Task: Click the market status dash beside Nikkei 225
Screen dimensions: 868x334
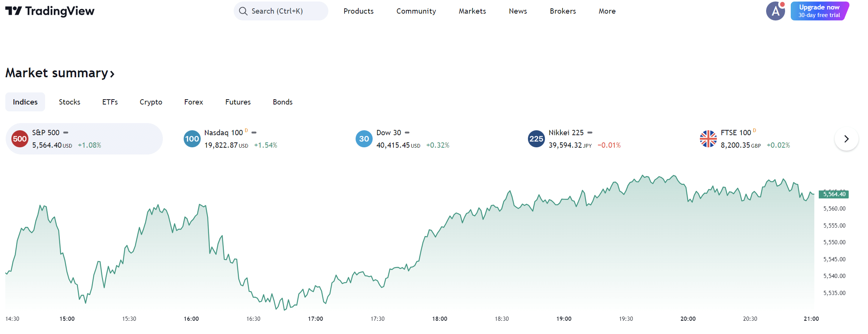Action: (x=590, y=133)
